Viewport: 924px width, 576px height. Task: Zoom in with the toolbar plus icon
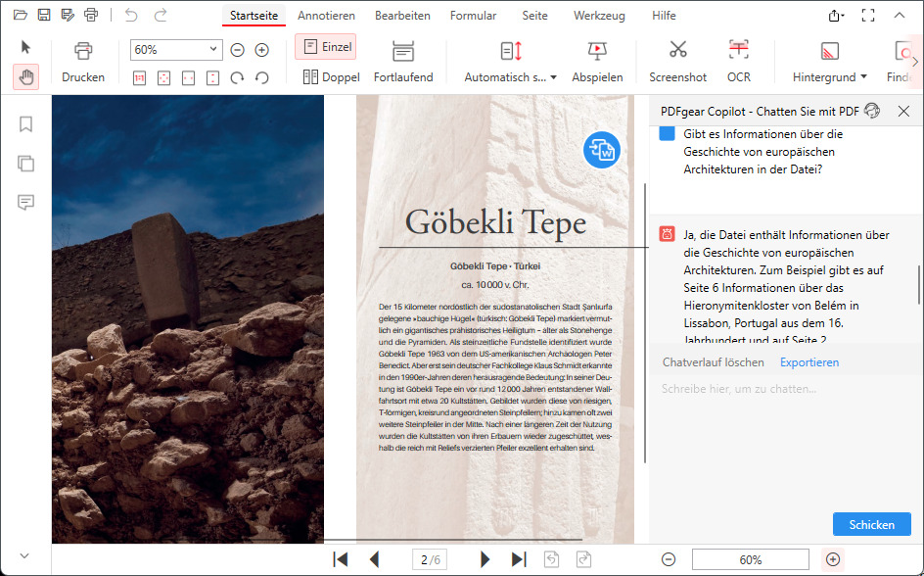(x=261, y=50)
